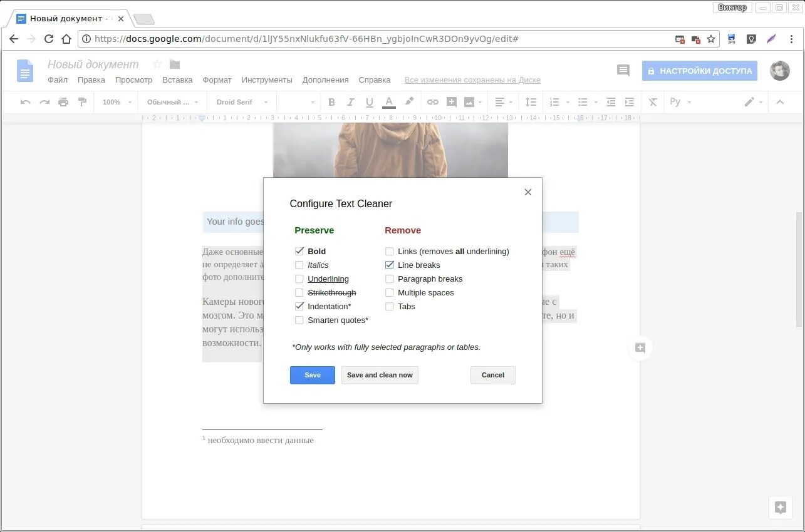Screen dimensions: 805x532
Task: Cancel the Text Cleaner dialog
Action: pos(493,375)
